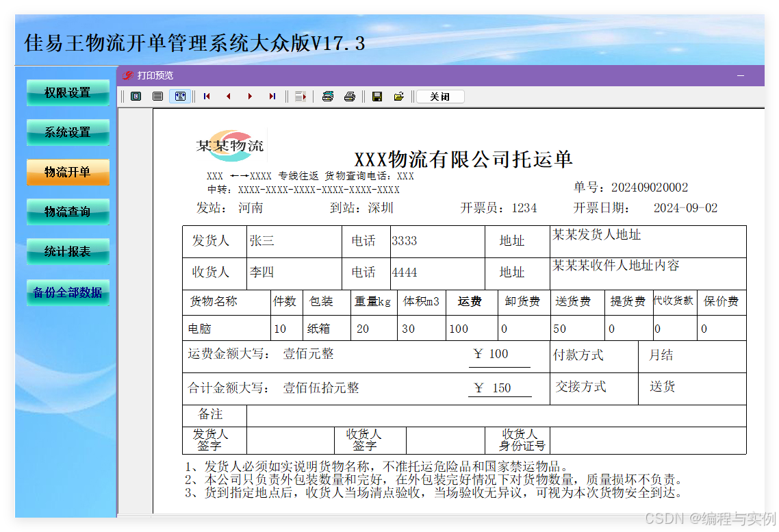Open 权限设置 in sidebar
Screen dimensions: 779x532
(x=68, y=93)
